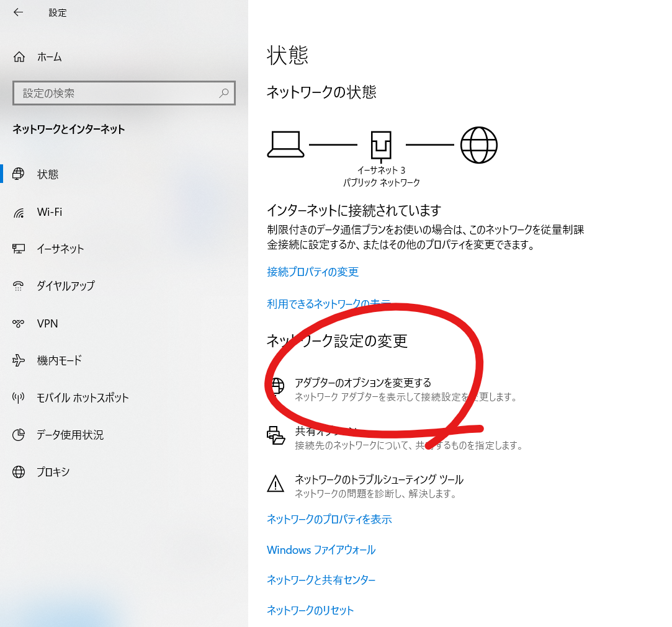Click the プロキシ globe icon
The image size is (672, 627).
point(19,472)
